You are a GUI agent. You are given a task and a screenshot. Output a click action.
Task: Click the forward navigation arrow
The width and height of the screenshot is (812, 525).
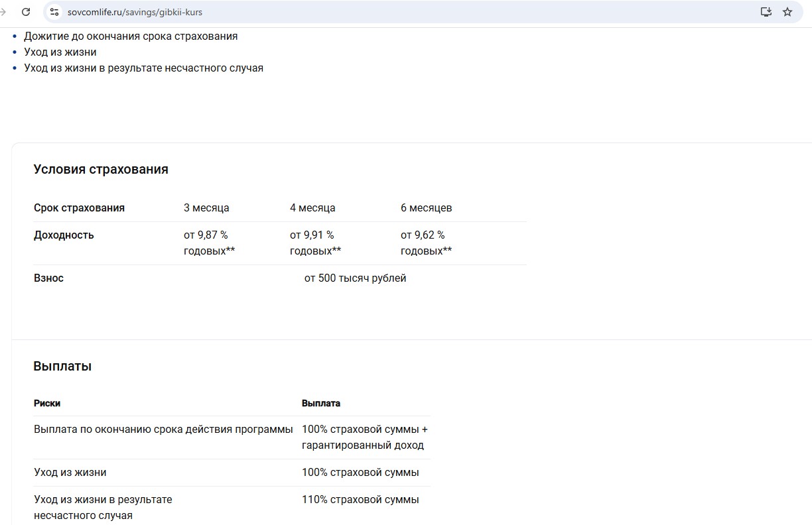3,12
